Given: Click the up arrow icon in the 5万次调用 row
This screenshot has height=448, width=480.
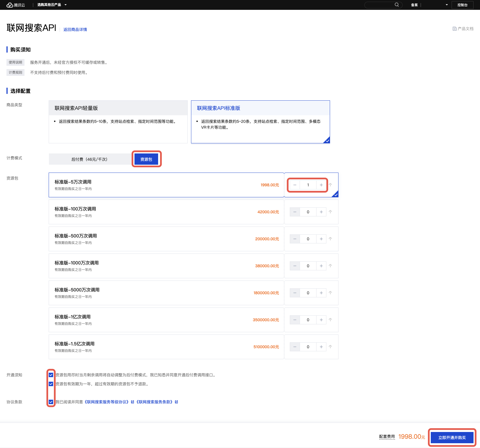Looking at the screenshot, I should [x=331, y=185].
